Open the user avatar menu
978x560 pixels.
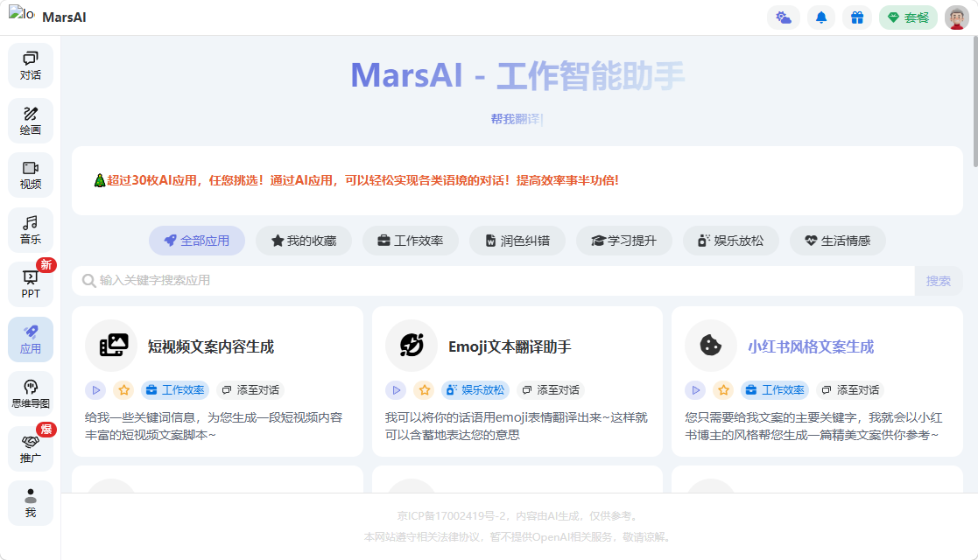coord(957,17)
